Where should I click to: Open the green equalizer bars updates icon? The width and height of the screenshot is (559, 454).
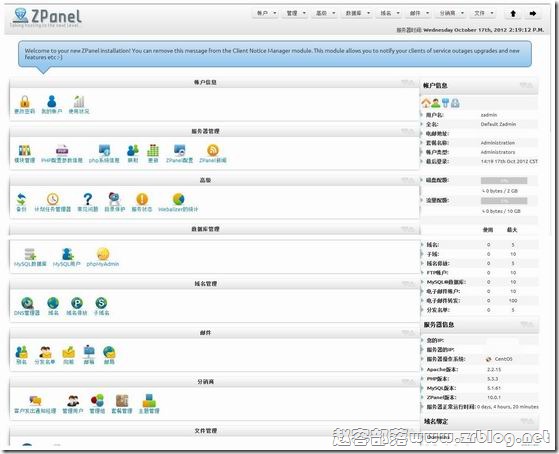click(153, 151)
